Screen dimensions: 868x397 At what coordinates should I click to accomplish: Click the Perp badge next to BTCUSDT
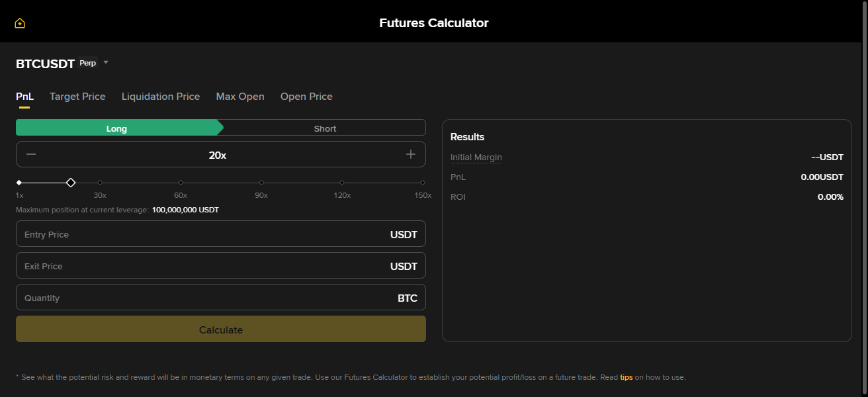pos(87,63)
